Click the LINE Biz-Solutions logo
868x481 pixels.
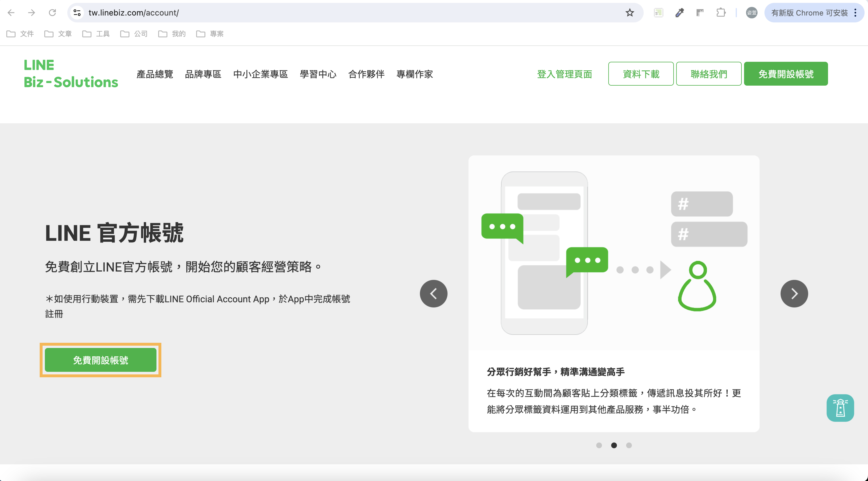pyautogui.click(x=71, y=73)
